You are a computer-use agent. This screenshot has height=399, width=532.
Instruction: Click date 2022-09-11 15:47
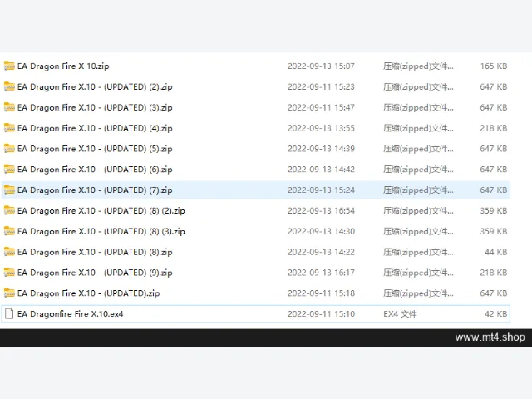click(x=321, y=107)
